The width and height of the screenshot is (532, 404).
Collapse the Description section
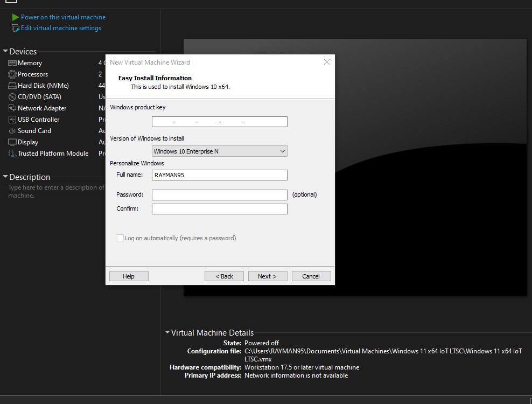tap(5, 177)
